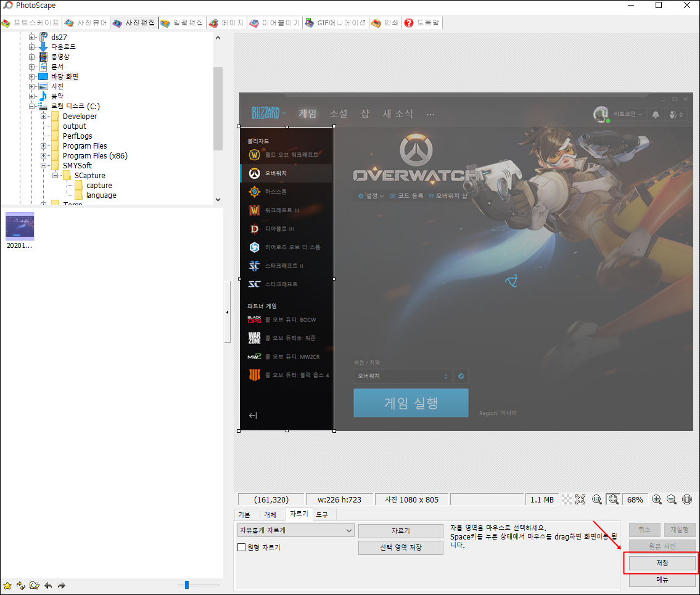The image size is (700, 595).
Task: Select the output folder
Action: (x=75, y=126)
